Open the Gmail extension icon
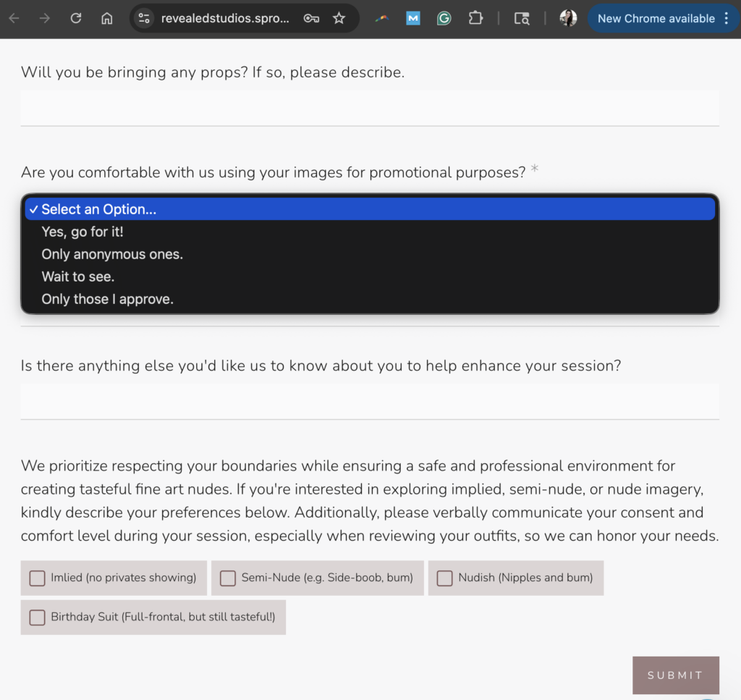This screenshot has width=741, height=700. 413,18
